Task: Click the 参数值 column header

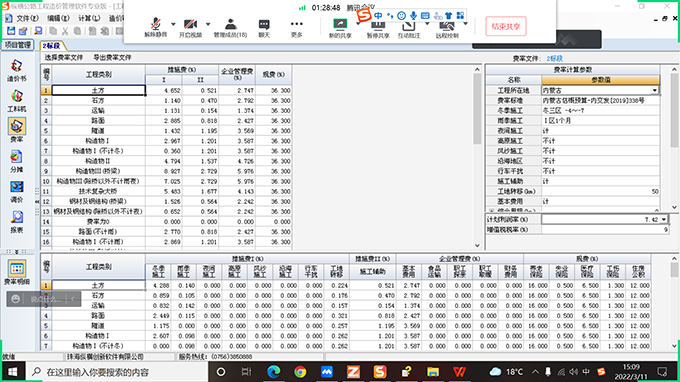Action: click(x=601, y=80)
